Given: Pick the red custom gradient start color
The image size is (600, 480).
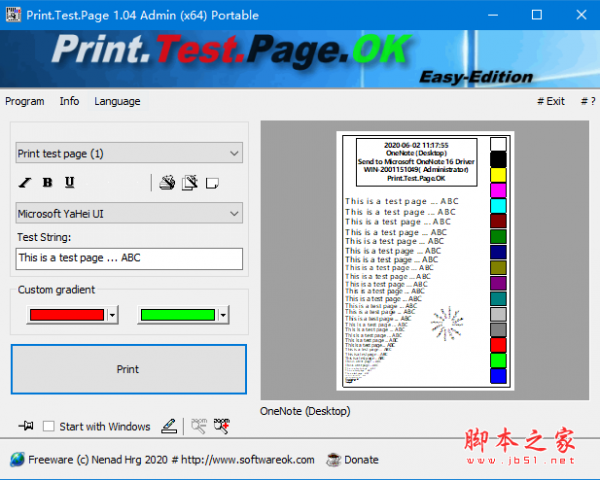Looking at the screenshot, I should point(67,315).
